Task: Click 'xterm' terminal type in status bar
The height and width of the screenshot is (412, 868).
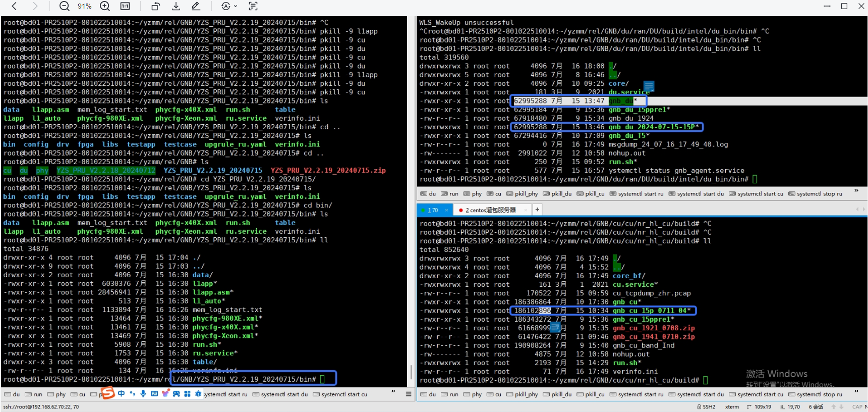Action: click(x=732, y=407)
